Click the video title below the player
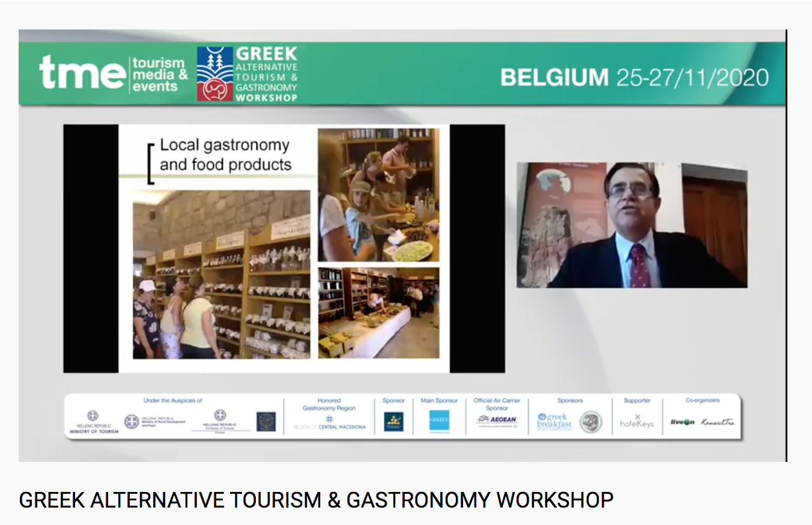 coord(316,500)
